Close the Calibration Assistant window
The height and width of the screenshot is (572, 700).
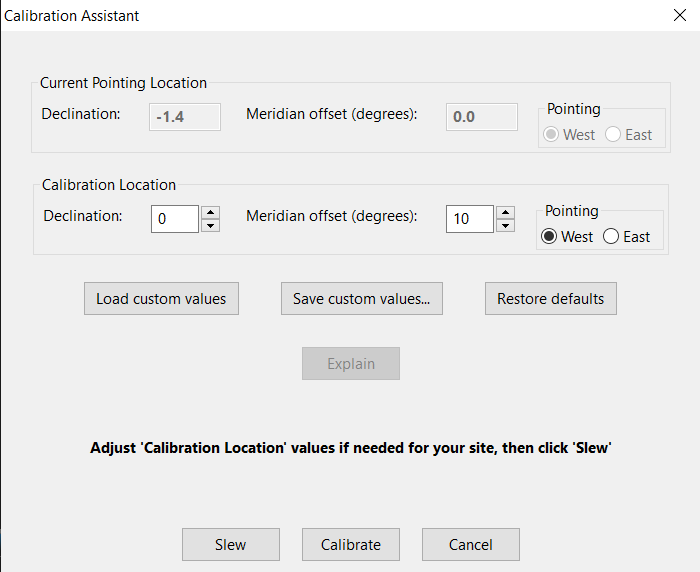680,15
